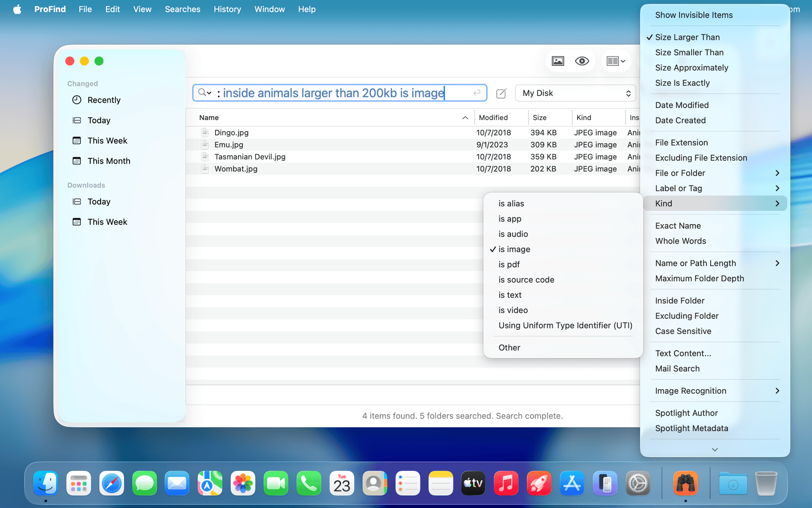Screen dimensions: 812x508
Task: Select the Wombat.jpg file row
Action: point(413,168)
